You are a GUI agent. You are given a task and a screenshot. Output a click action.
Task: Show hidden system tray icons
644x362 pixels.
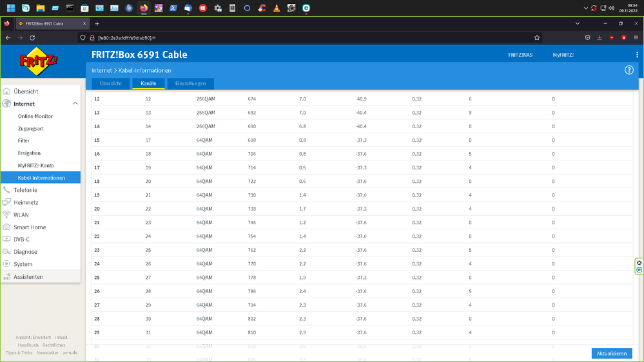586,8
